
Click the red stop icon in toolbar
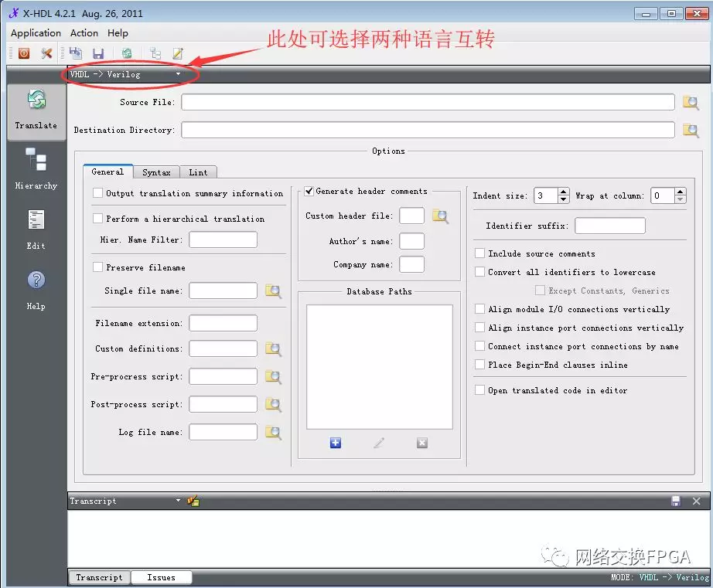point(24,53)
